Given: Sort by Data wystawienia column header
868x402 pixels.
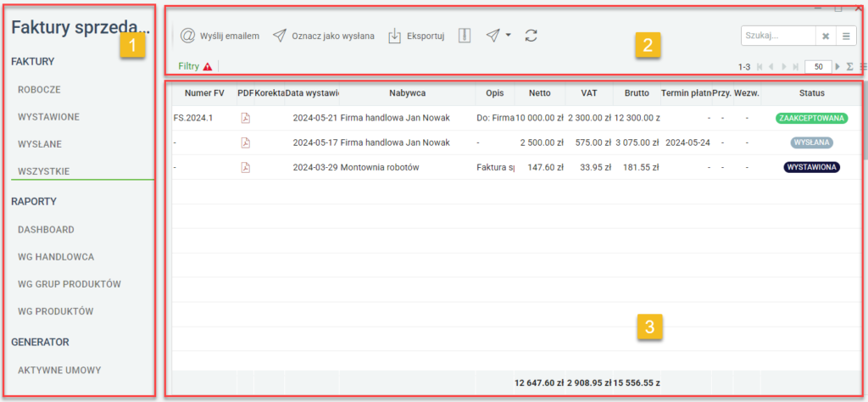Looking at the screenshot, I should [x=312, y=93].
